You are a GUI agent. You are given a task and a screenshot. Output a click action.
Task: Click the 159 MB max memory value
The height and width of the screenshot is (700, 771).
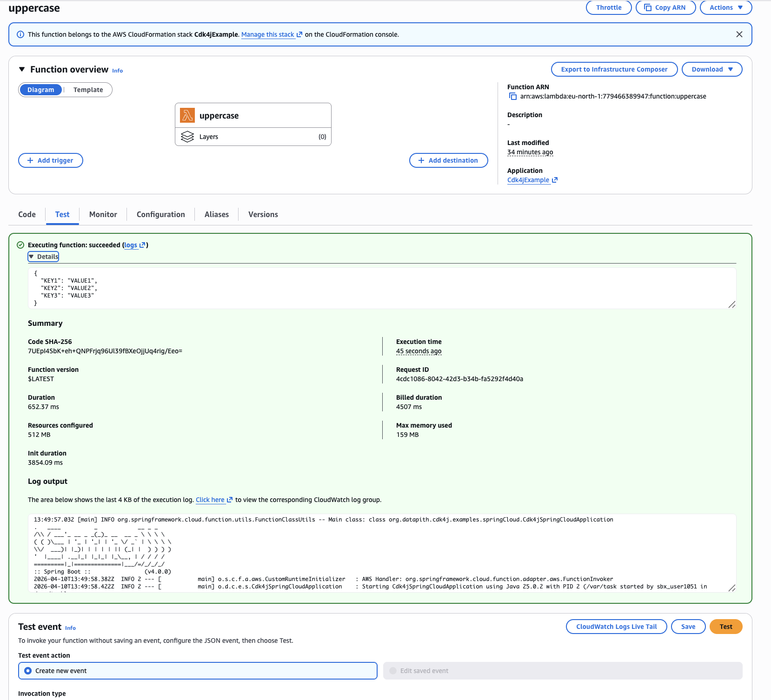pos(407,435)
